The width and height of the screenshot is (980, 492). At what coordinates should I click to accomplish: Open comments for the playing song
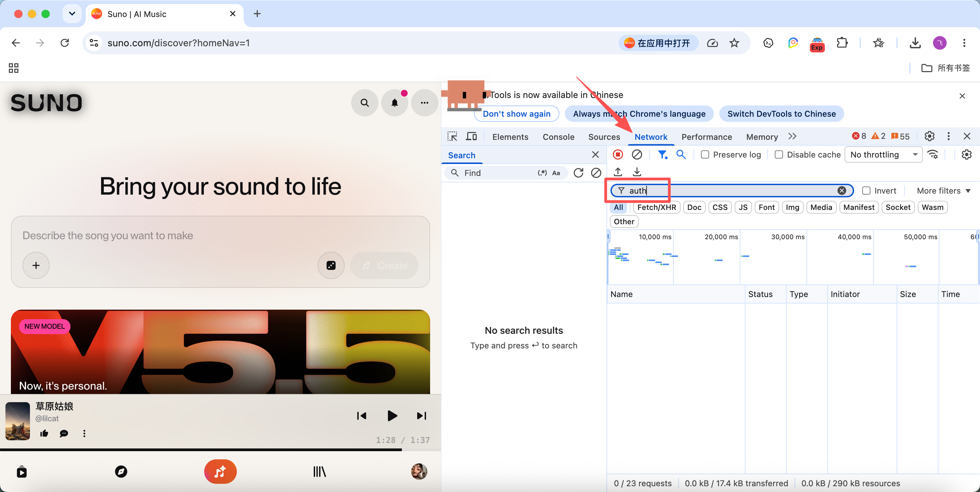coord(64,433)
